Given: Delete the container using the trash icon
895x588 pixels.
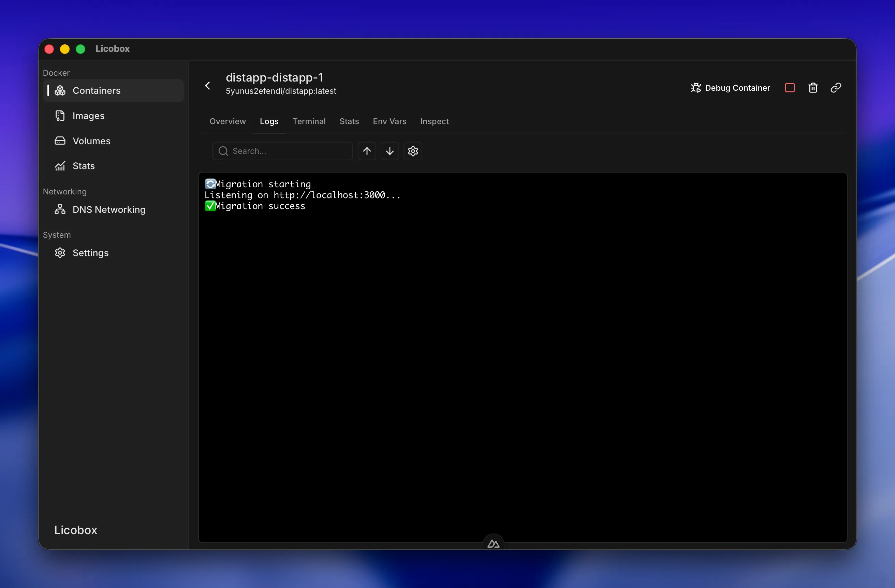Looking at the screenshot, I should click(813, 88).
